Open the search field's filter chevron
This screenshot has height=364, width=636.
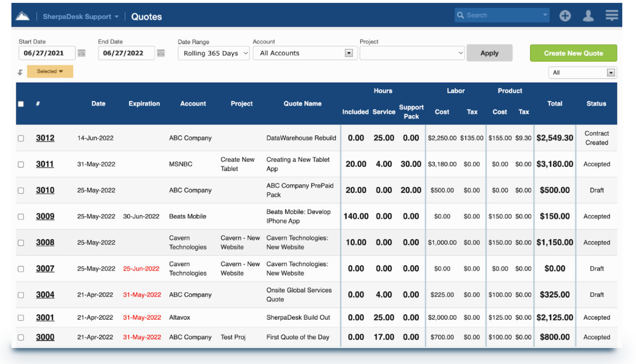pos(545,15)
